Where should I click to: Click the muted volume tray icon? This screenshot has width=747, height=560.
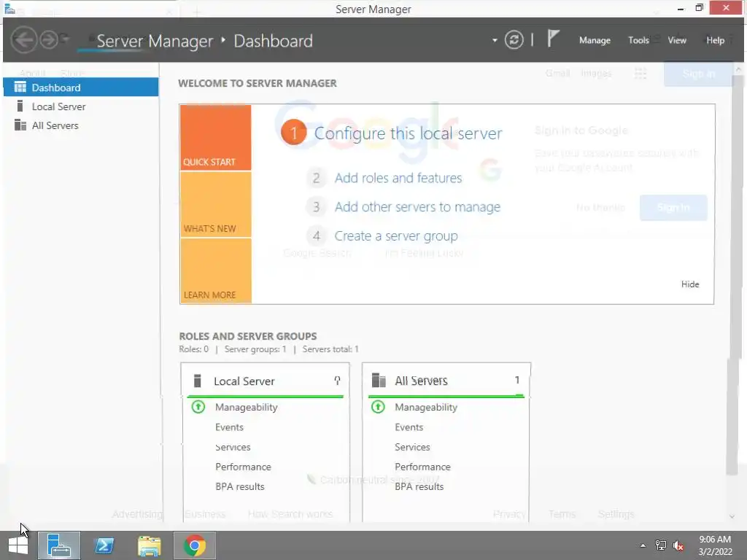[x=678, y=545]
